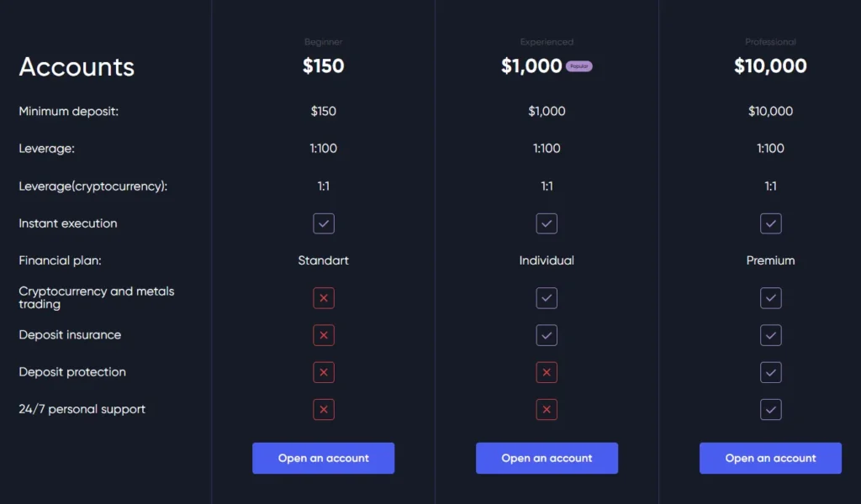Open an account for the $10,000 Professional plan

pos(770,459)
